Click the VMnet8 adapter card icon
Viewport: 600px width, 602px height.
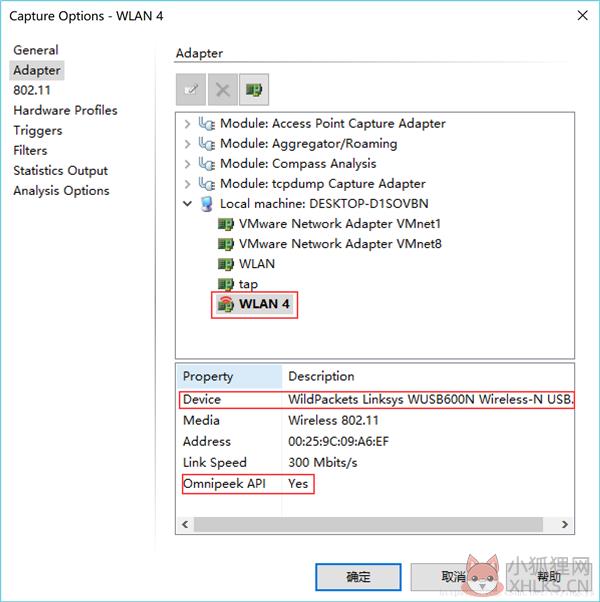226,244
